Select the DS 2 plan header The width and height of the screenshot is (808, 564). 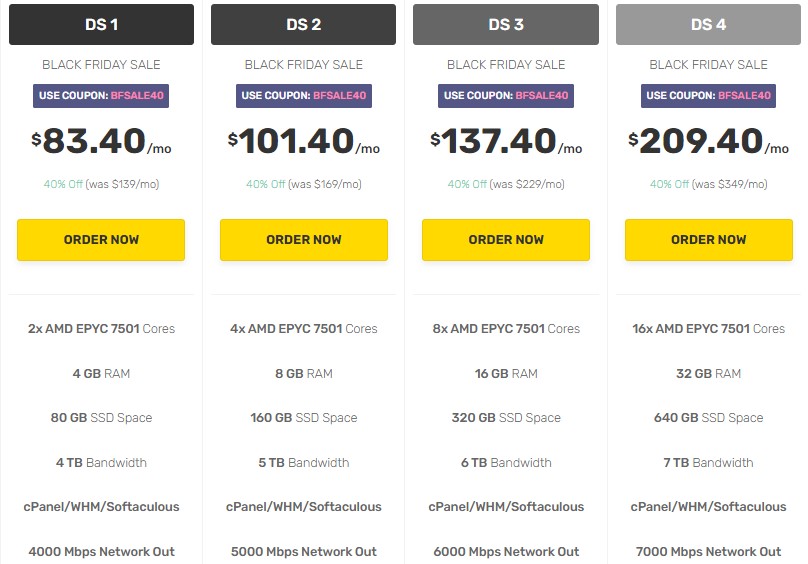[304, 25]
